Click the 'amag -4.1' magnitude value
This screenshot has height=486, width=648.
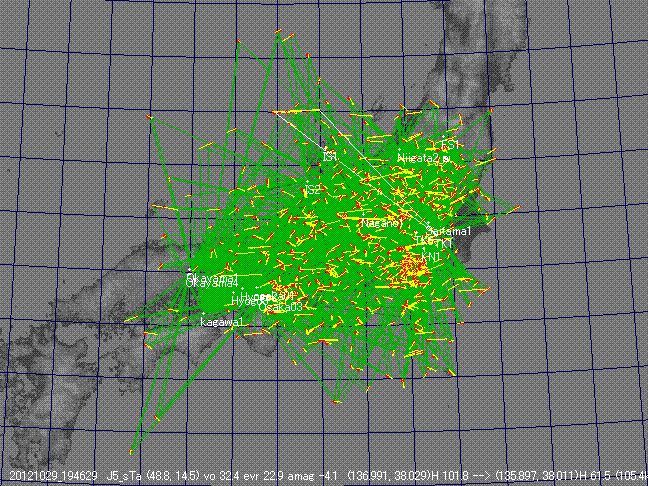click(312, 475)
